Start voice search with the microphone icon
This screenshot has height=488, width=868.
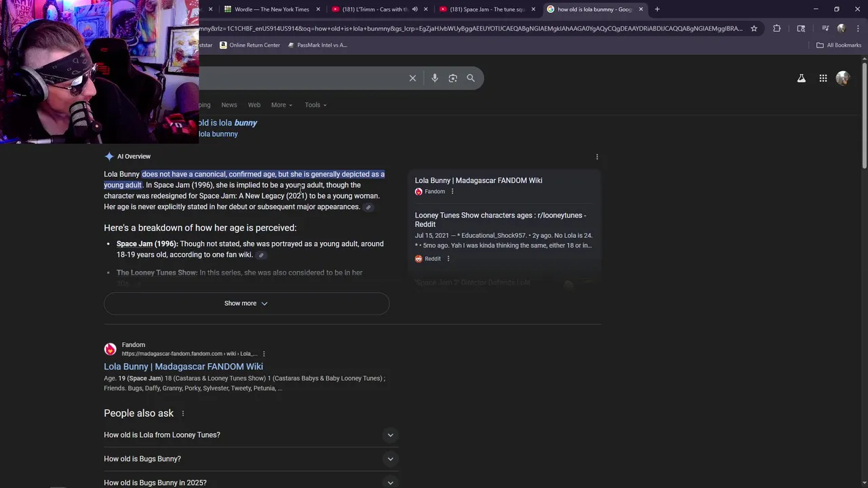tap(435, 78)
